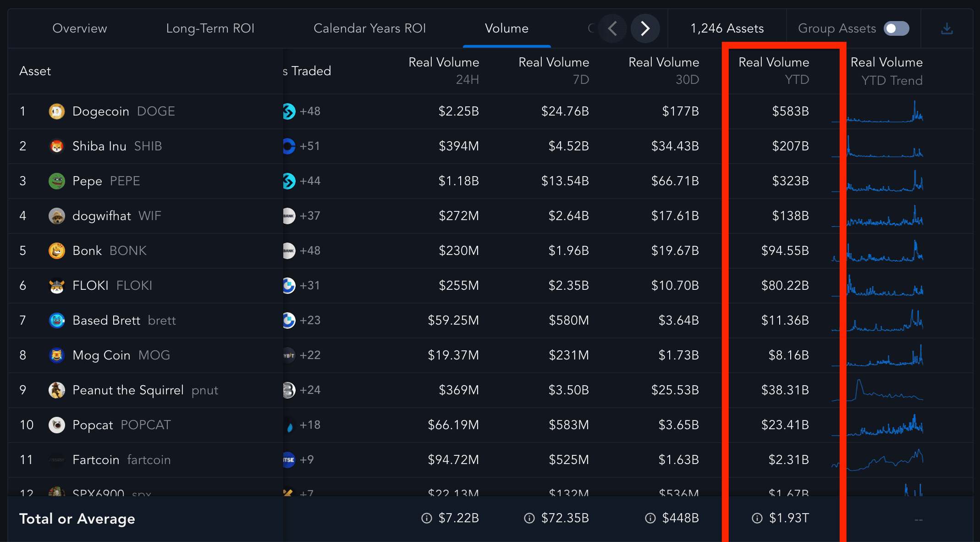Click the info icon beside $7.22B total
980x542 pixels.
(426, 518)
